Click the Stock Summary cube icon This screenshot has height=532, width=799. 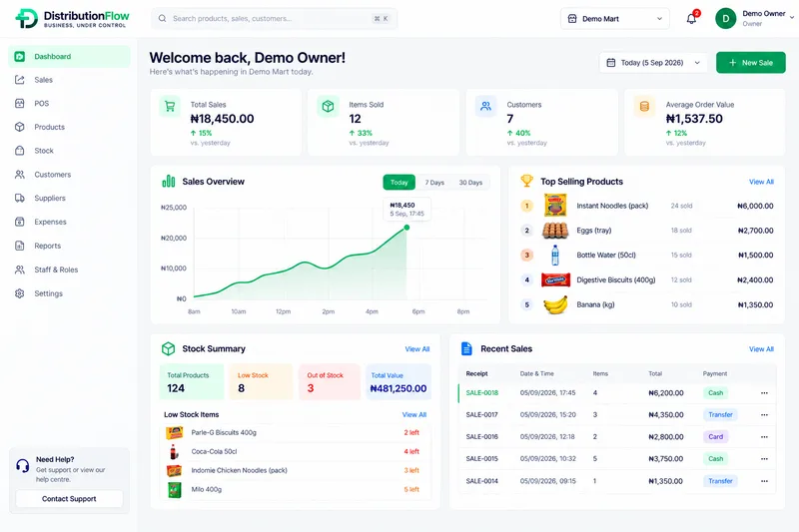tap(168, 348)
